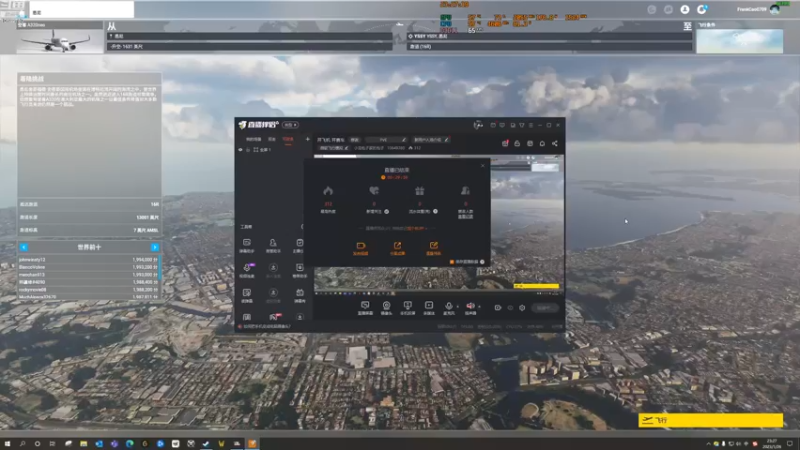Switch to the first scene tab

253,139
